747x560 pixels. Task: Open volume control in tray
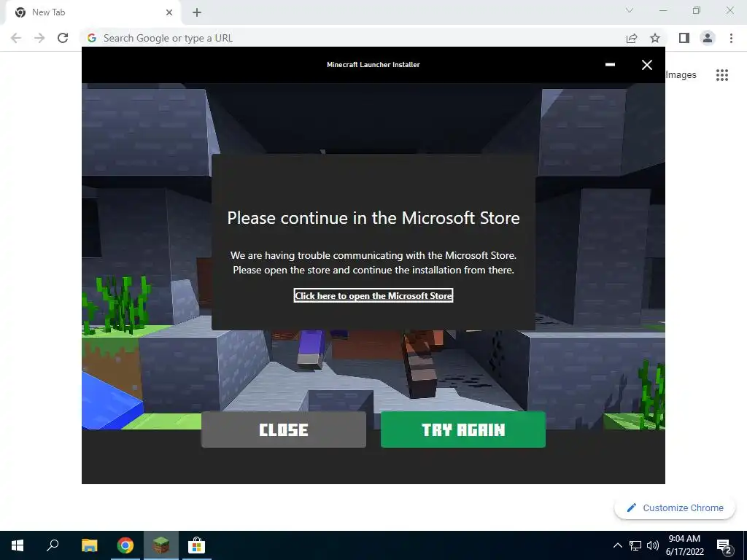tap(653, 545)
